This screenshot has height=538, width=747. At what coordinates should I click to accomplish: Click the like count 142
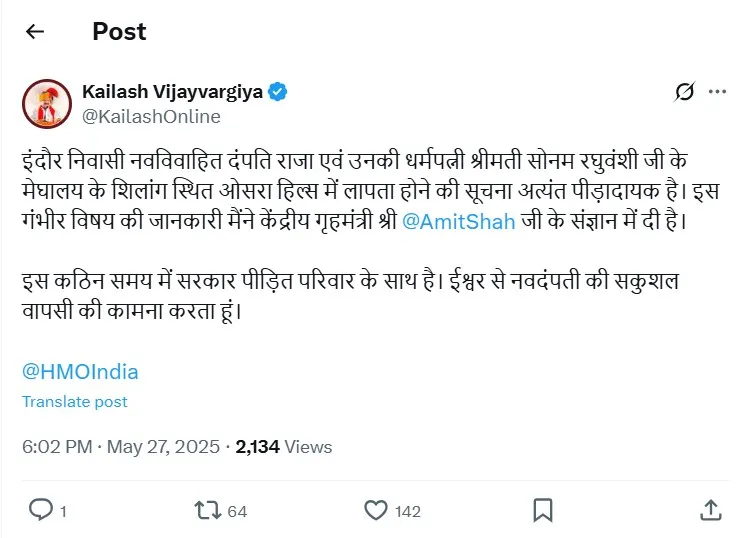(x=408, y=511)
